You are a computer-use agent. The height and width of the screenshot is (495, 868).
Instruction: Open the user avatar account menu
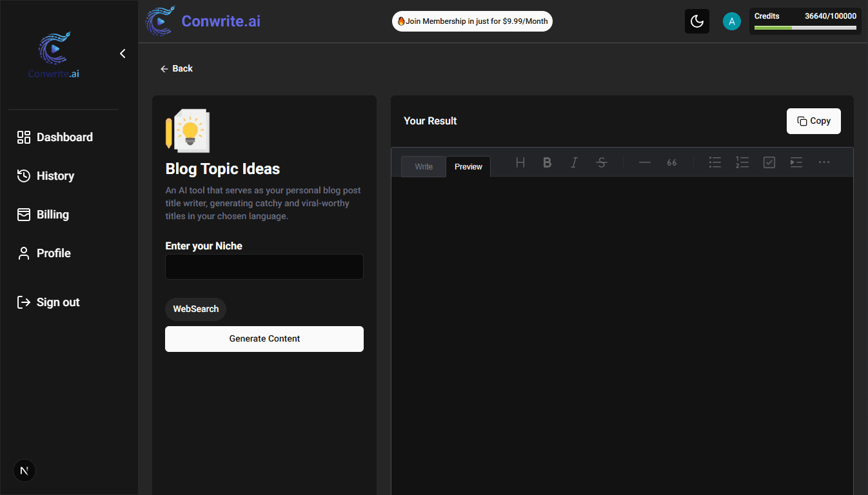pos(731,21)
